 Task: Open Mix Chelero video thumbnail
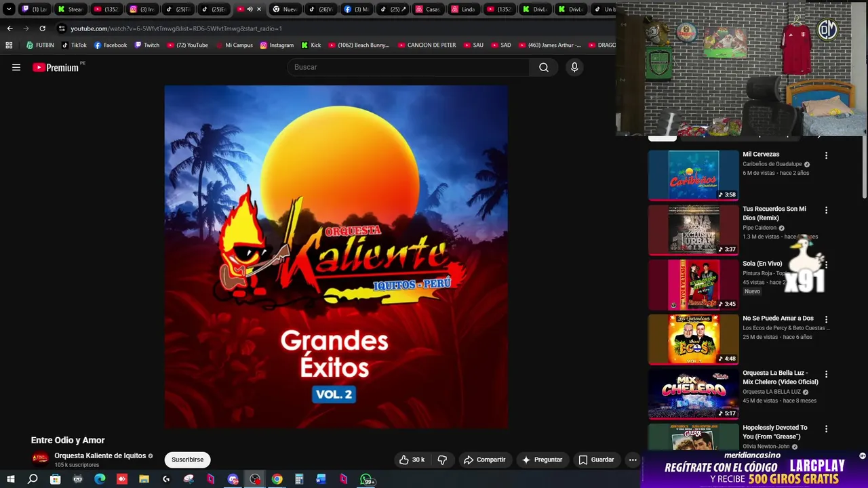point(694,394)
